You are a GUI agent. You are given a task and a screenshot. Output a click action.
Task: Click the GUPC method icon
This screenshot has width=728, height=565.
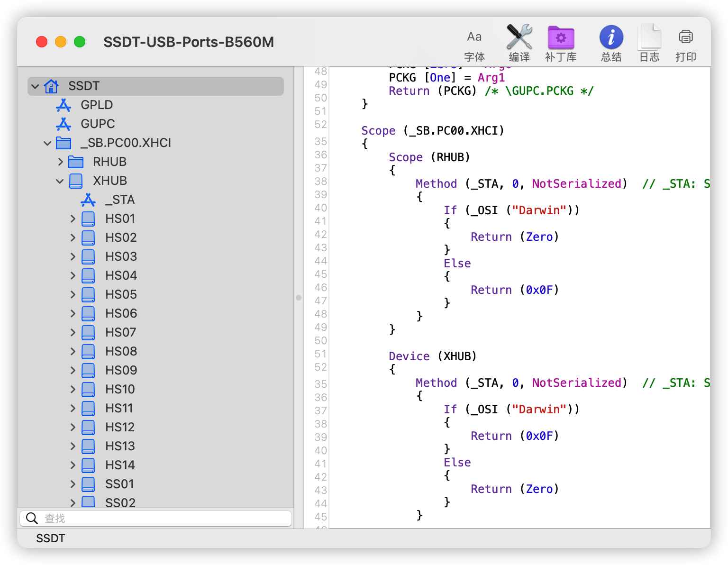64,124
